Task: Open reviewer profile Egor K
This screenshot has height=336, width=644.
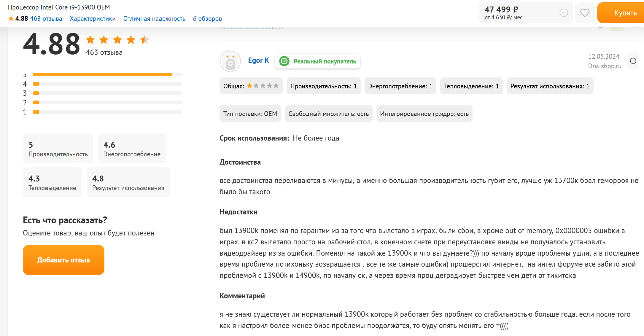Action: pos(258,60)
